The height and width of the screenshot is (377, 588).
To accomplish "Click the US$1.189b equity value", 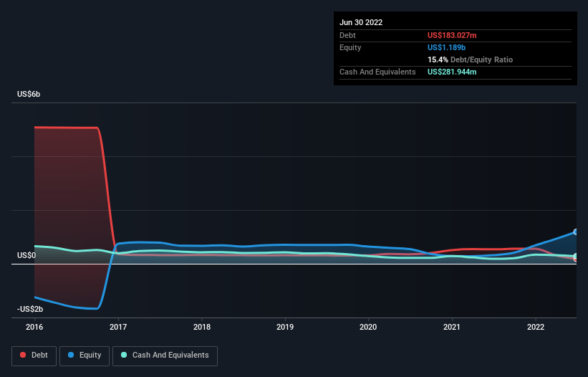I will pos(447,47).
